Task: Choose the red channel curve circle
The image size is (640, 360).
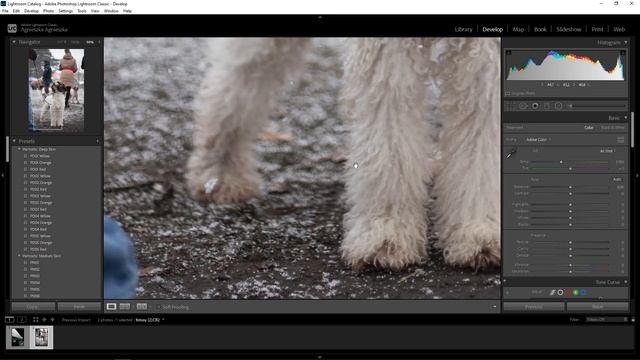Action: coord(568,292)
